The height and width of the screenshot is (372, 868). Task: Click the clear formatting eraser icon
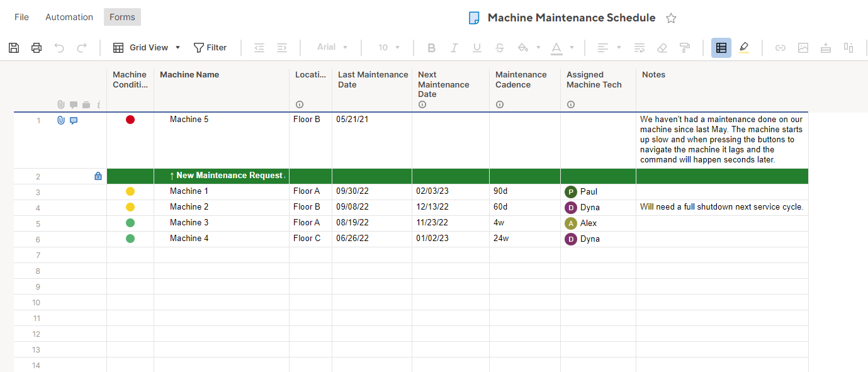point(662,48)
